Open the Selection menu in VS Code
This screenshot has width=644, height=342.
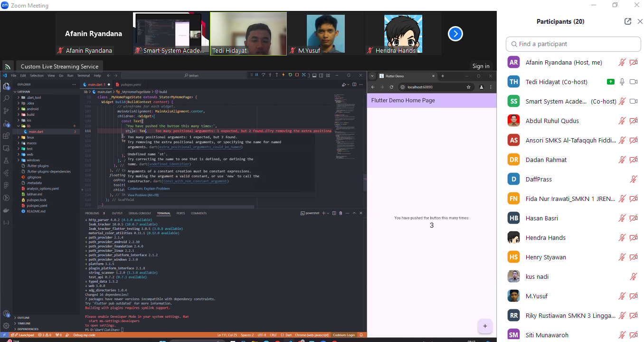coord(37,76)
